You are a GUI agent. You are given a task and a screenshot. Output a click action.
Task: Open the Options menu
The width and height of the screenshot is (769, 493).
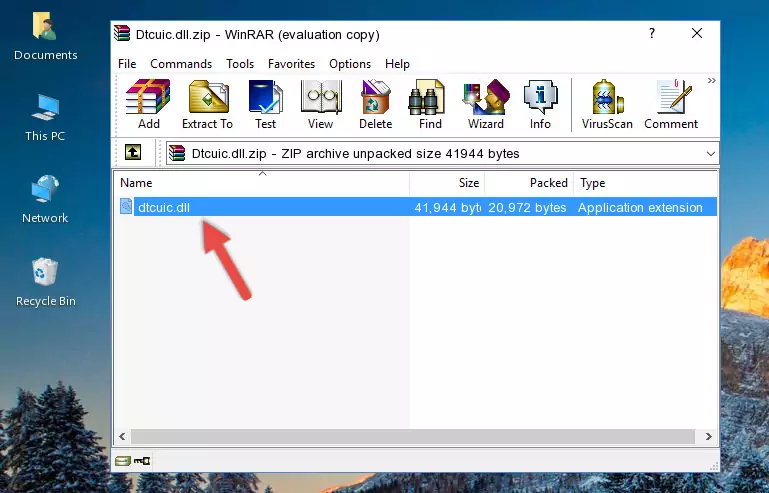click(x=350, y=64)
